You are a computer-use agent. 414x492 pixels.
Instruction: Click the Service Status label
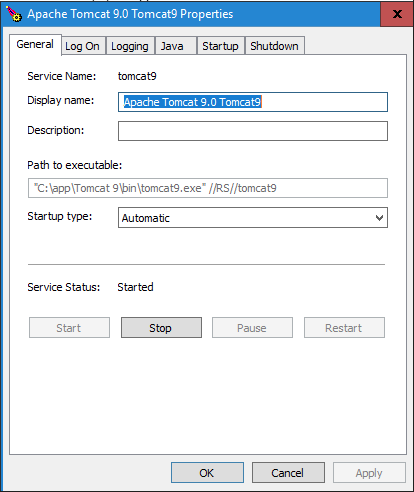point(64,287)
